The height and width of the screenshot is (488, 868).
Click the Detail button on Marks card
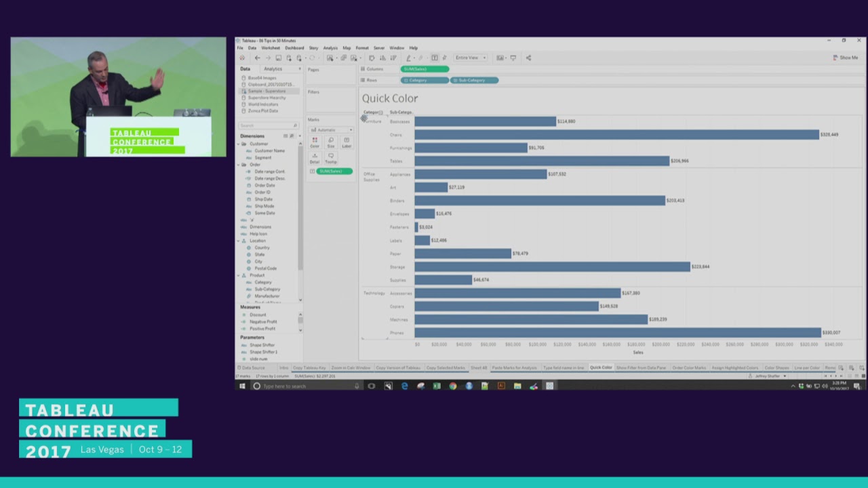315,158
